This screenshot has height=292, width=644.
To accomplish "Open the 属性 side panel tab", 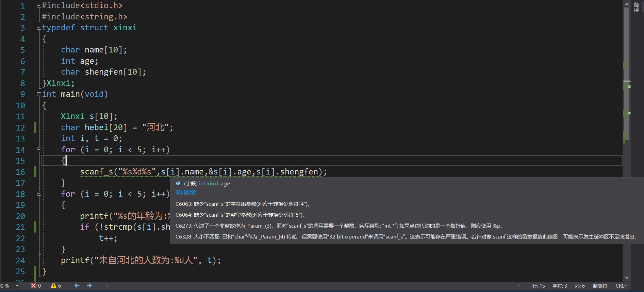I will point(637,7).
